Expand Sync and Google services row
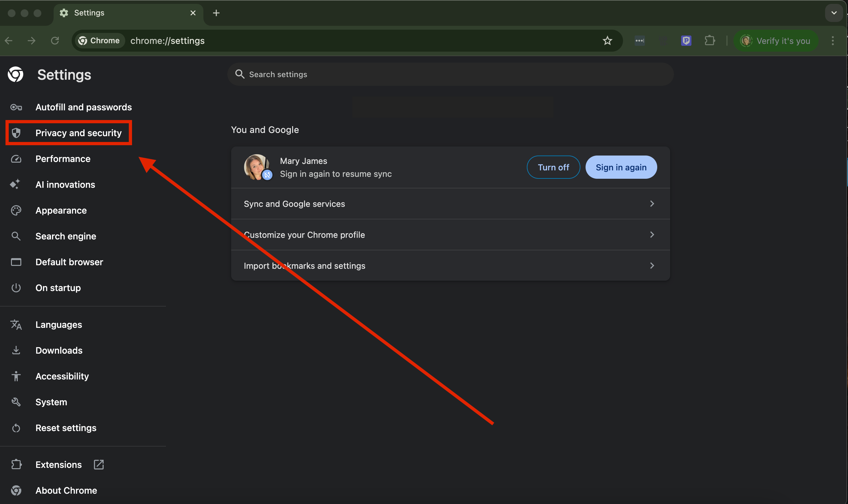 pyautogui.click(x=652, y=203)
